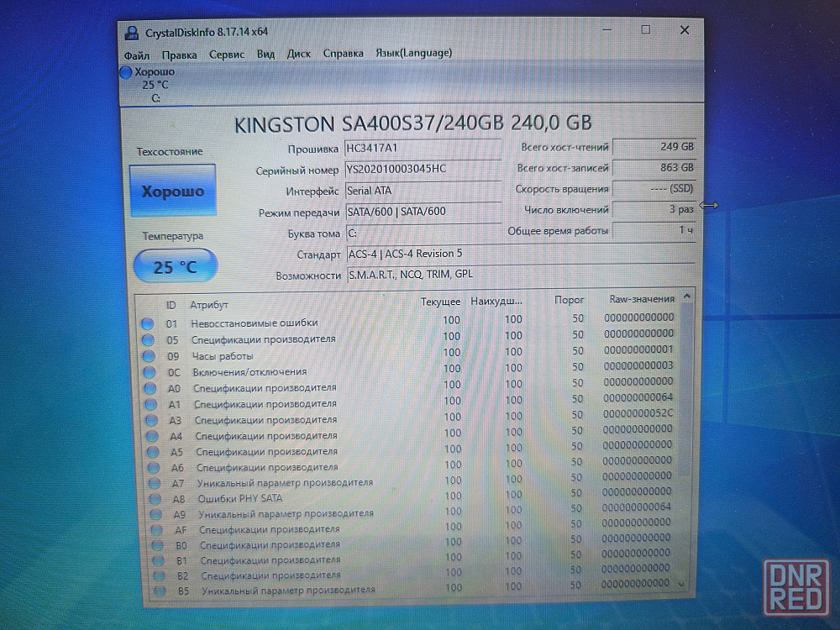Screen dimensions: 840x630
Task: Click the Атрибут column header
Action: coord(209,305)
